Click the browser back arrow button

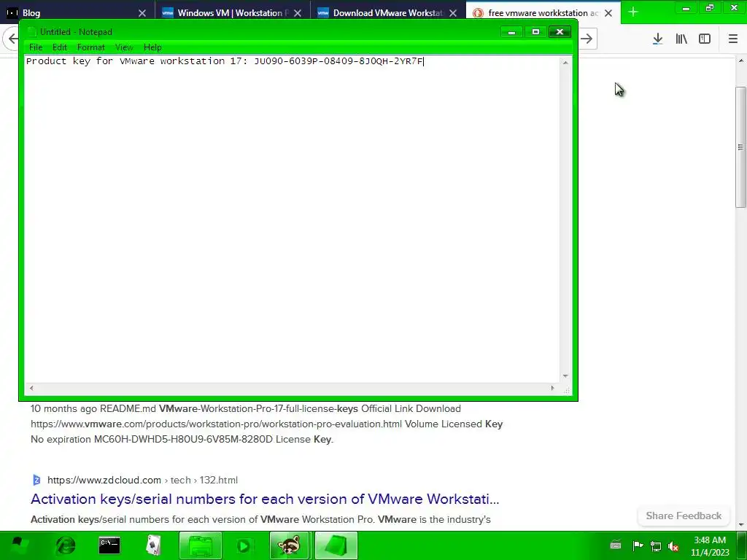click(12, 39)
